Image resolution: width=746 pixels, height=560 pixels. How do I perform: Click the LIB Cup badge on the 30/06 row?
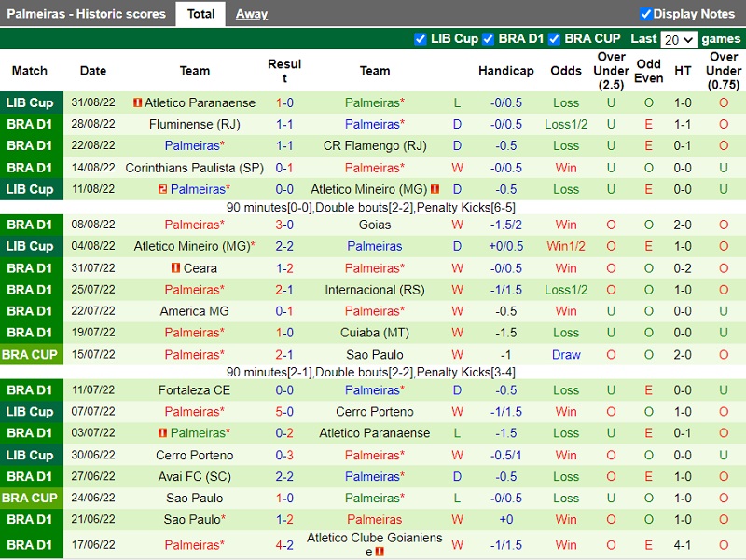[29, 455]
